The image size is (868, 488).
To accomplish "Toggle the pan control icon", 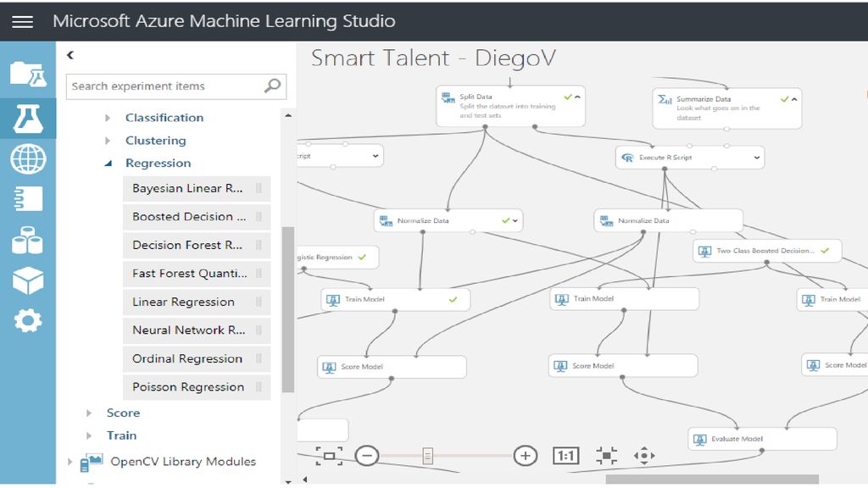I will 644,455.
